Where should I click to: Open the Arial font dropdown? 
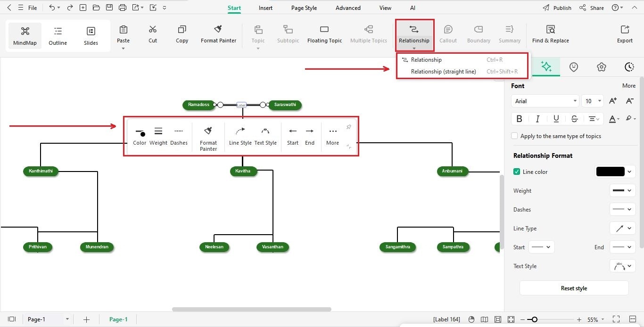point(545,101)
